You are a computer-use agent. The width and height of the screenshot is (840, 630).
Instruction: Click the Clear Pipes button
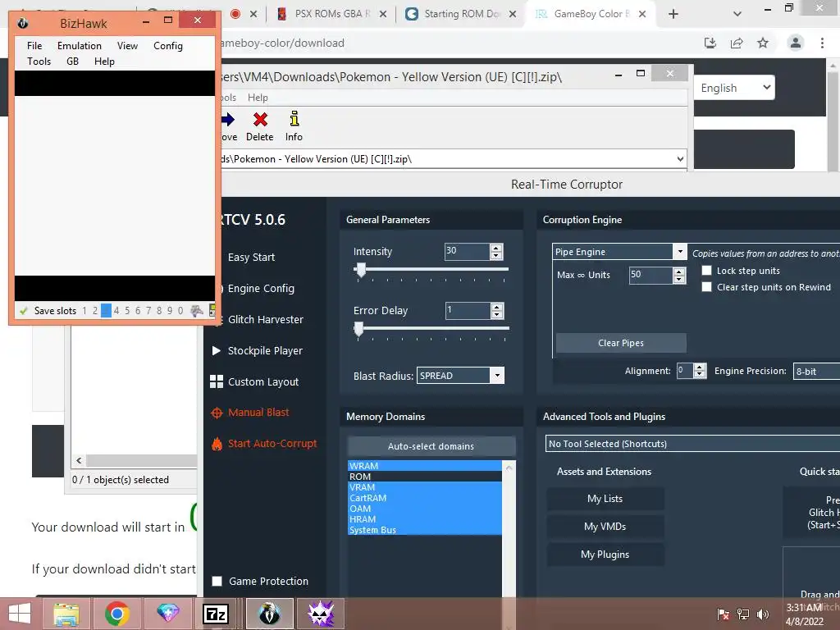click(x=621, y=343)
